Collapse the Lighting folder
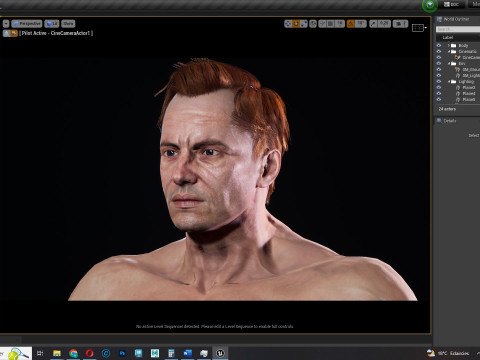480x360 pixels. coord(449,81)
